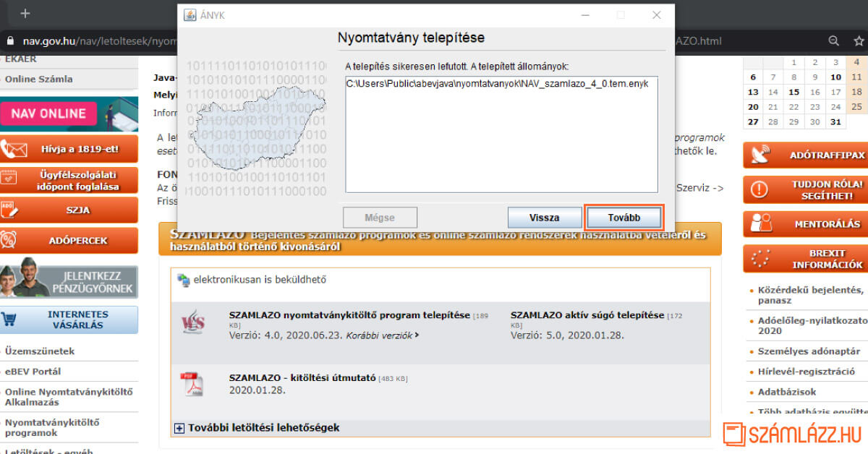This screenshot has height=454, width=868.
Task: Click the Vissza button in installer
Action: (544, 218)
